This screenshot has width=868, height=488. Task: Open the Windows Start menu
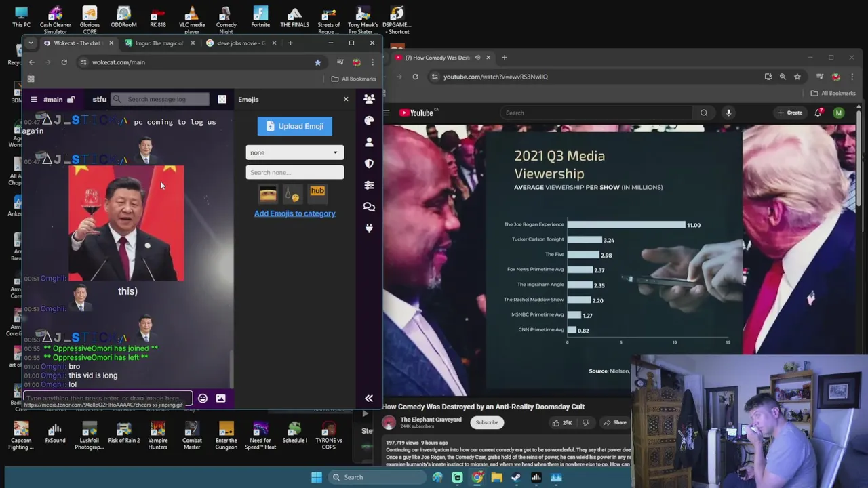(x=317, y=477)
